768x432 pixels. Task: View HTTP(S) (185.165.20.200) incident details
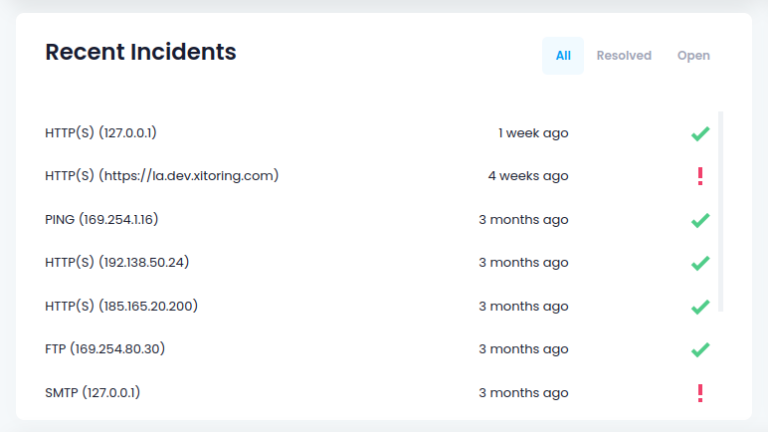[121, 306]
